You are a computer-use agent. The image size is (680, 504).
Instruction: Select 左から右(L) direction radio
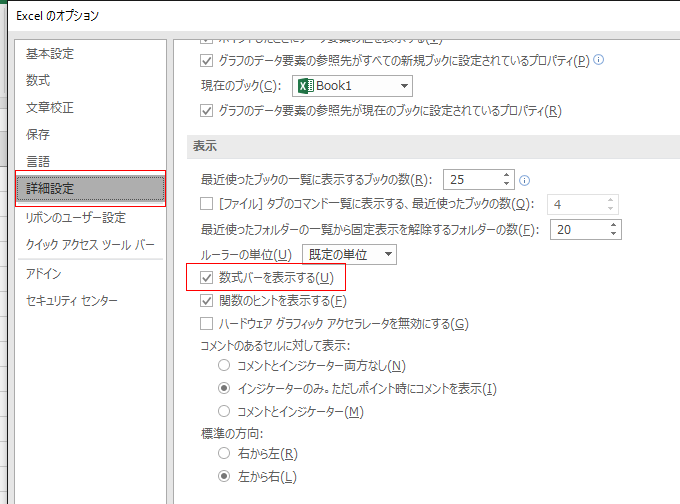pyautogui.click(x=224, y=476)
